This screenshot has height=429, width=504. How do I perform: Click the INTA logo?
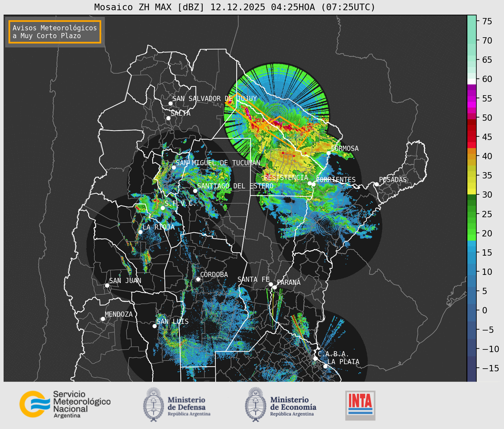(x=360, y=405)
